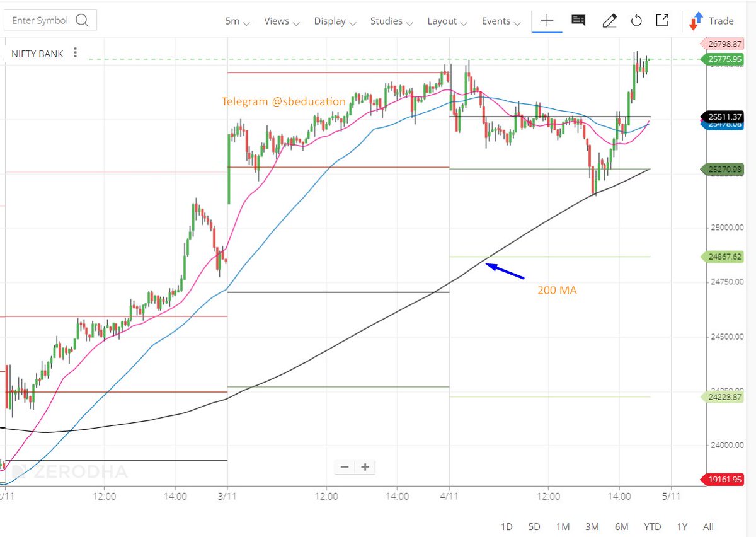
Task: Activate the crosshair tool
Action: [x=547, y=20]
